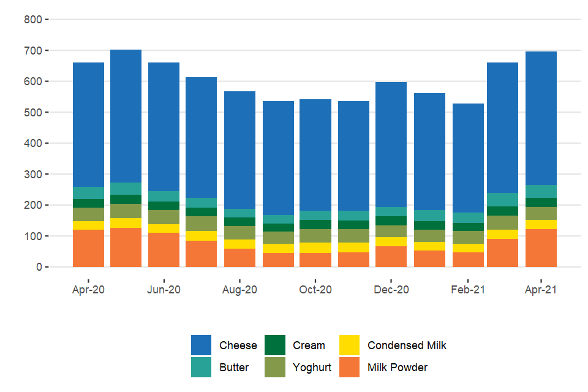Click the 800 y-axis tick label

[33, 20]
